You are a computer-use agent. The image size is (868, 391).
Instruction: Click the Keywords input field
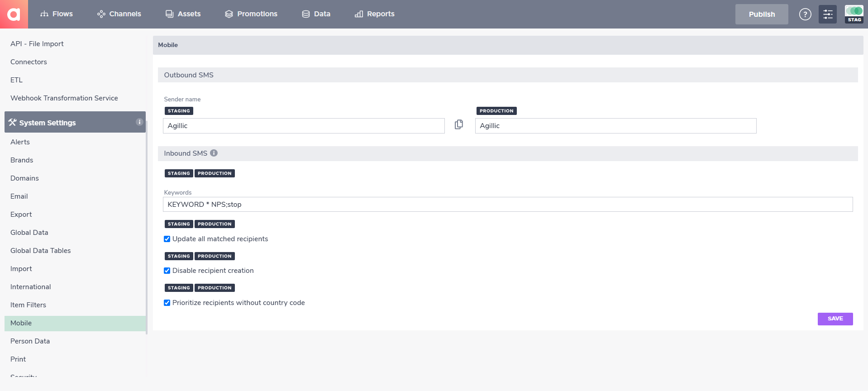click(x=508, y=205)
